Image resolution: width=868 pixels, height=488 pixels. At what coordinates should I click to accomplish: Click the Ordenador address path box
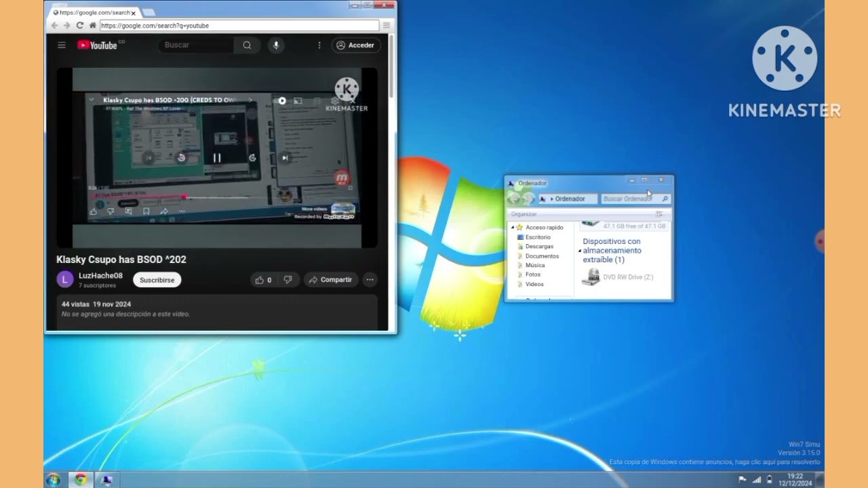[x=568, y=199]
